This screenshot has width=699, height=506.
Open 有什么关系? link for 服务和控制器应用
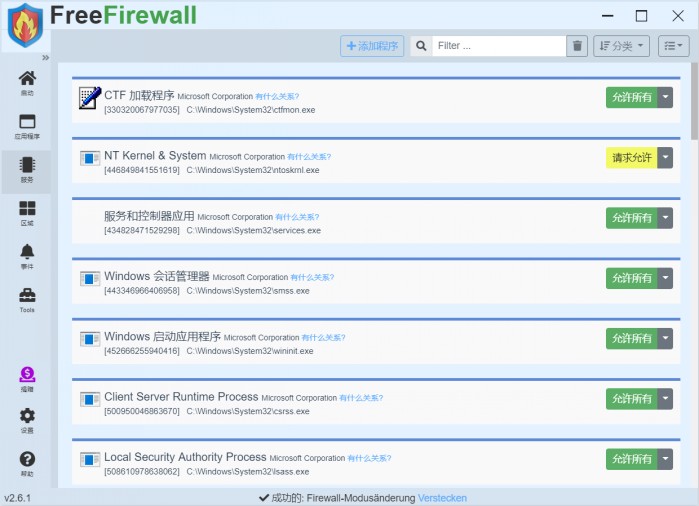click(x=297, y=217)
